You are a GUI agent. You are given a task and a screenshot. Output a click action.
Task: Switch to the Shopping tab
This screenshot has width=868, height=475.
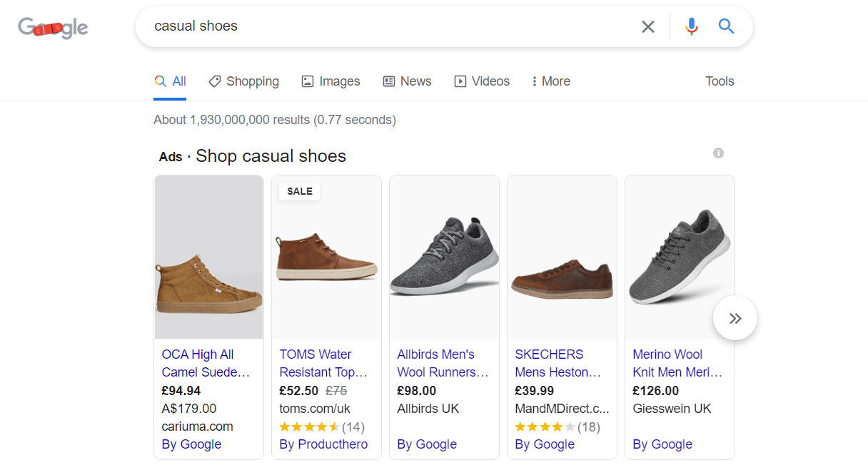click(x=243, y=81)
